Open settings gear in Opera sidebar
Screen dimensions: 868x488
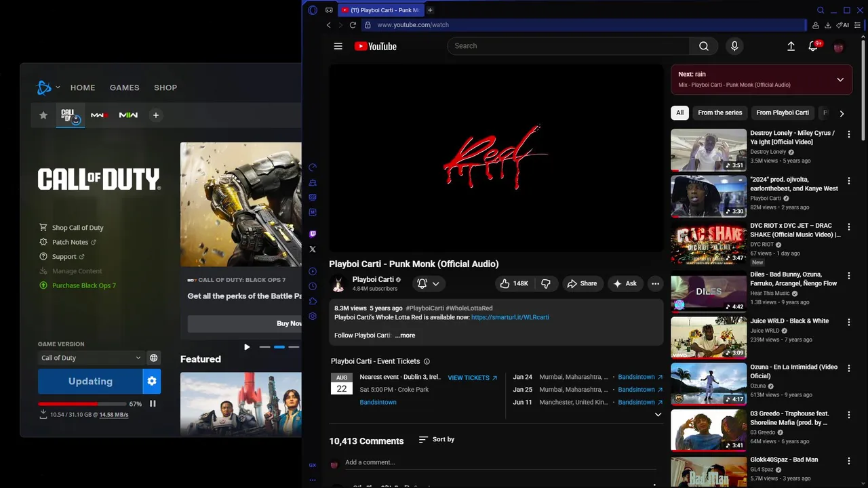click(313, 316)
